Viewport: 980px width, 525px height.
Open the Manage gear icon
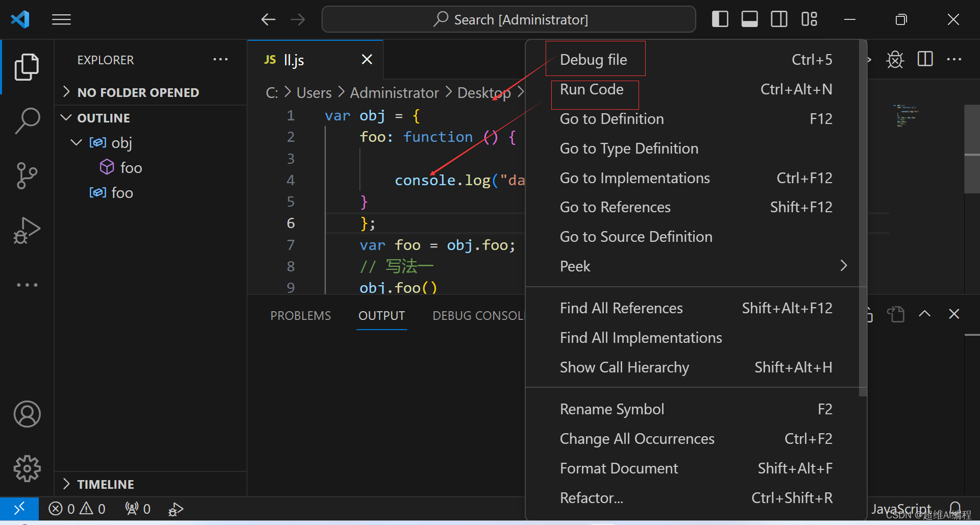pos(27,468)
